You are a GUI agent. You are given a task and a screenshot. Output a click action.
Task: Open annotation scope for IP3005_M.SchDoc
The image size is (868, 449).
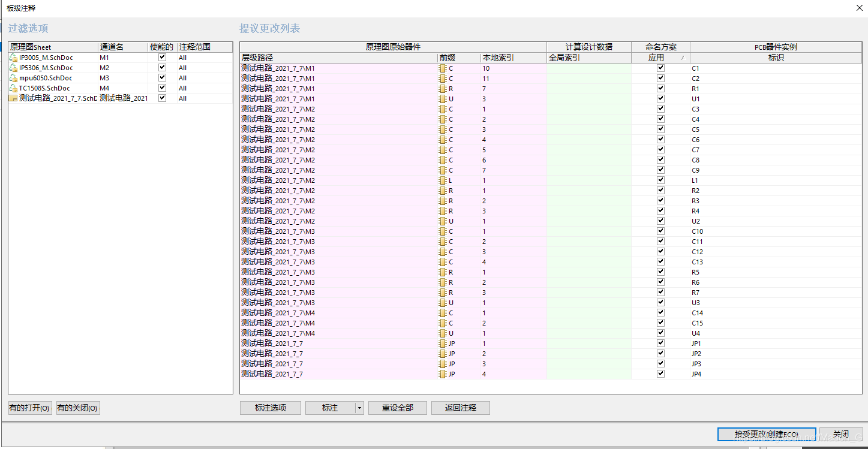204,58
